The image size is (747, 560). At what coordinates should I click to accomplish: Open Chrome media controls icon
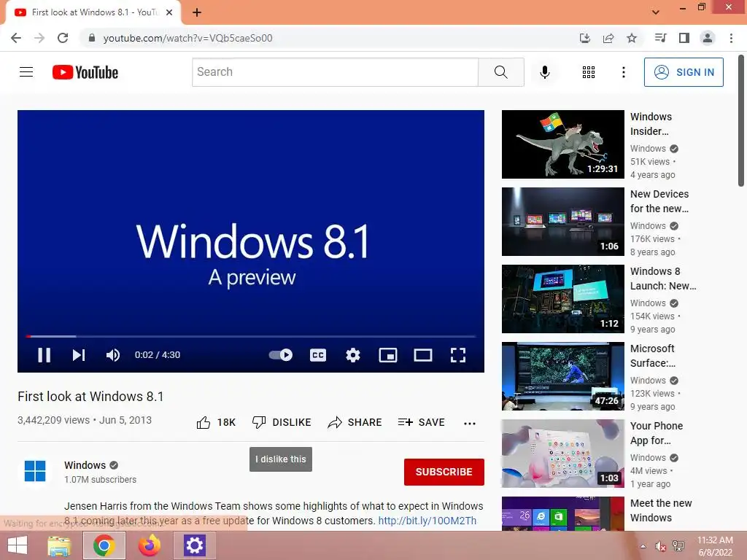(660, 38)
